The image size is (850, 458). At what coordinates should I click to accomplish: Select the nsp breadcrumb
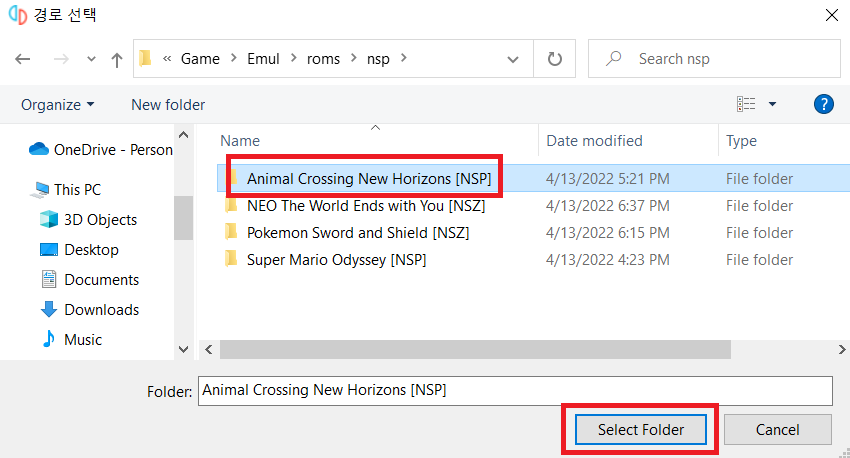coord(378,59)
